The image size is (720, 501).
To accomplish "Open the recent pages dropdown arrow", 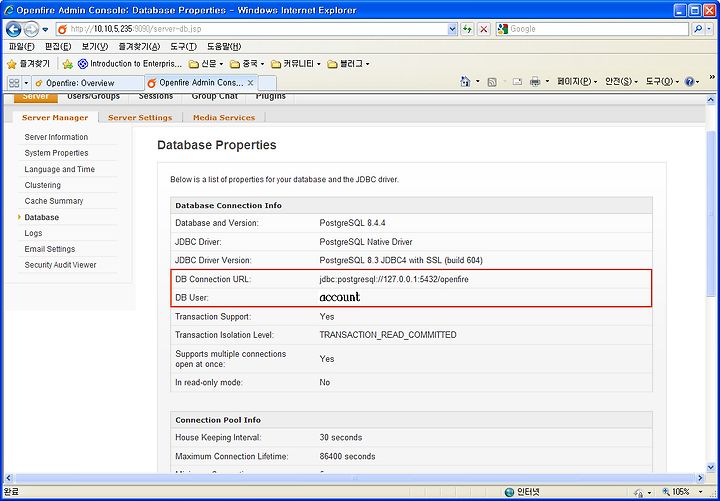I will tap(45, 29).
